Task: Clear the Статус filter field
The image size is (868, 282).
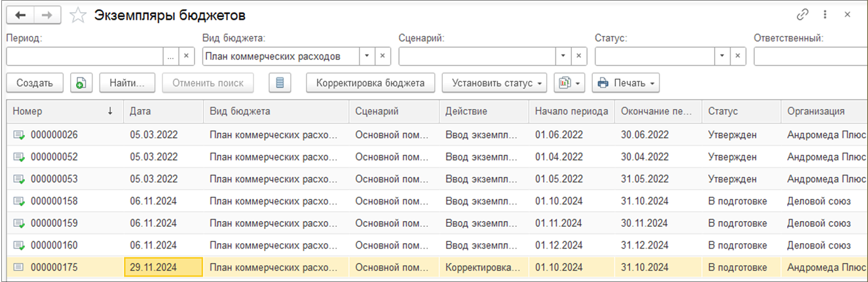Action: tap(738, 56)
